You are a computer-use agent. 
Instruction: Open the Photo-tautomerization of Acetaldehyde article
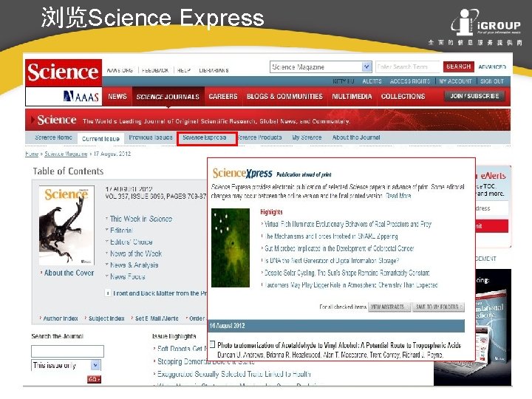click(339, 345)
